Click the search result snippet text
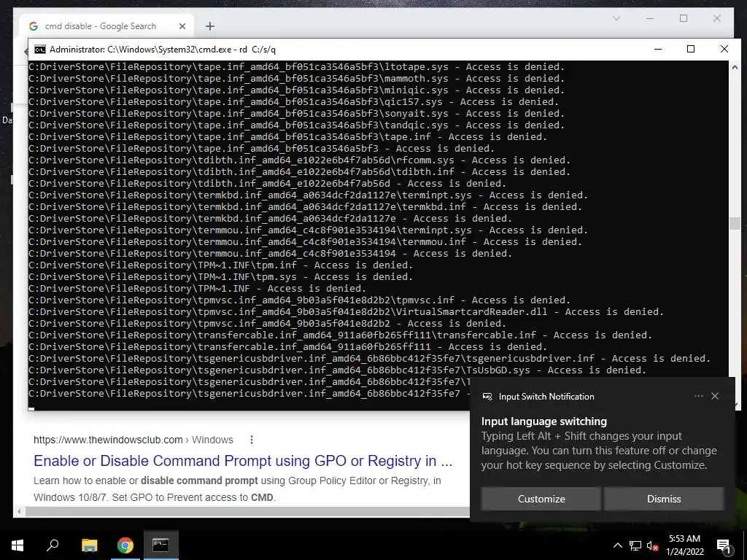The height and width of the screenshot is (560, 747). (x=237, y=489)
